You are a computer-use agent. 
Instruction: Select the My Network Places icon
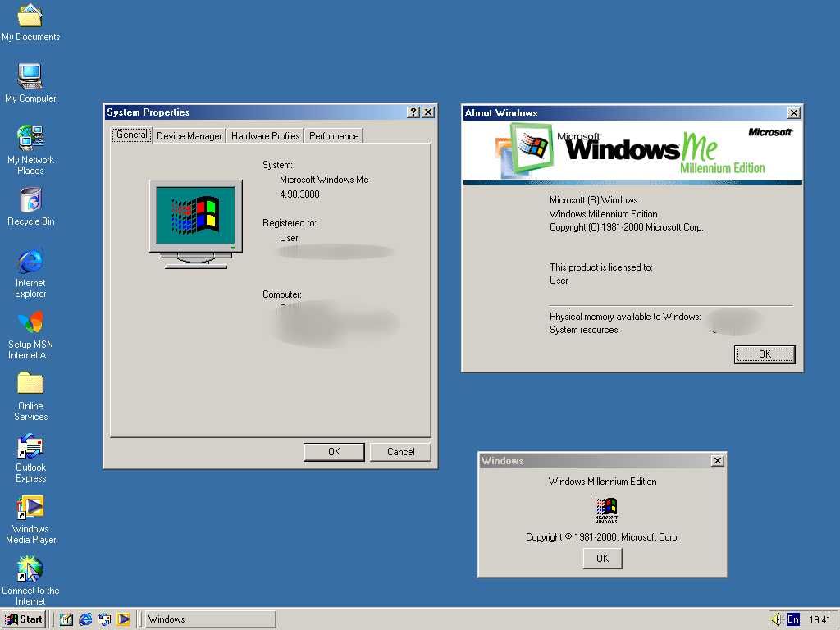(x=30, y=149)
